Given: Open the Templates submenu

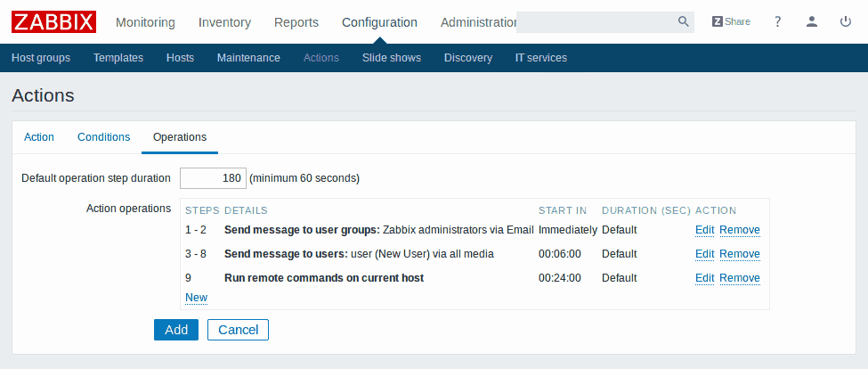Looking at the screenshot, I should (x=118, y=58).
